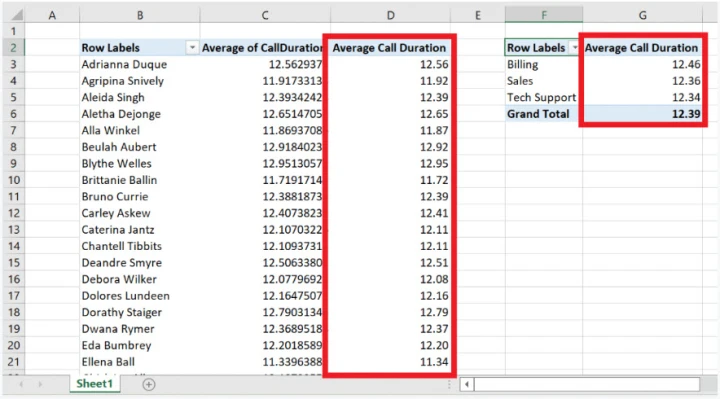Click the cell 'Aletha Dejonge'
Screen dimensions: 720x399
(x=140, y=114)
